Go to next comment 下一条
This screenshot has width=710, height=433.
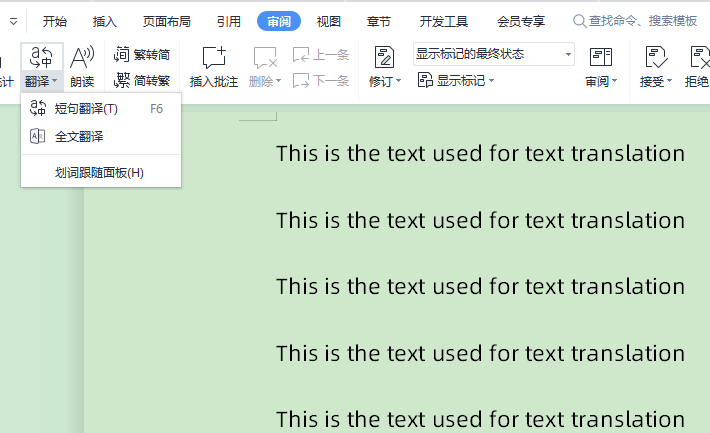pyautogui.click(x=321, y=81)
